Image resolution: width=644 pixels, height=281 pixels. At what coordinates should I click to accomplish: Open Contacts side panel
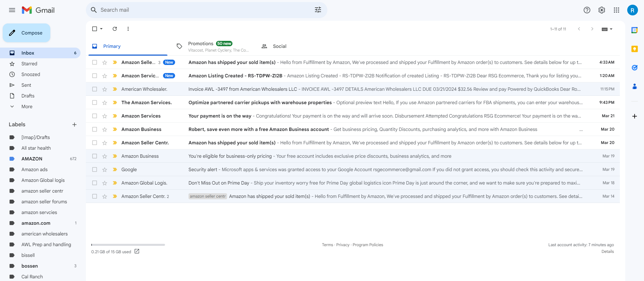click(x=635, y=86)
